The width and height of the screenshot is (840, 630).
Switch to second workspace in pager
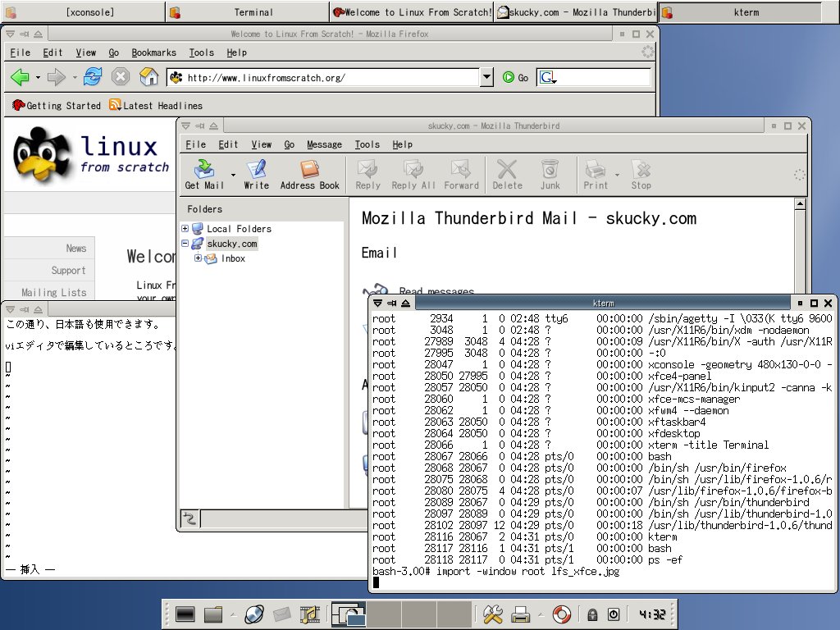[384, 614]
